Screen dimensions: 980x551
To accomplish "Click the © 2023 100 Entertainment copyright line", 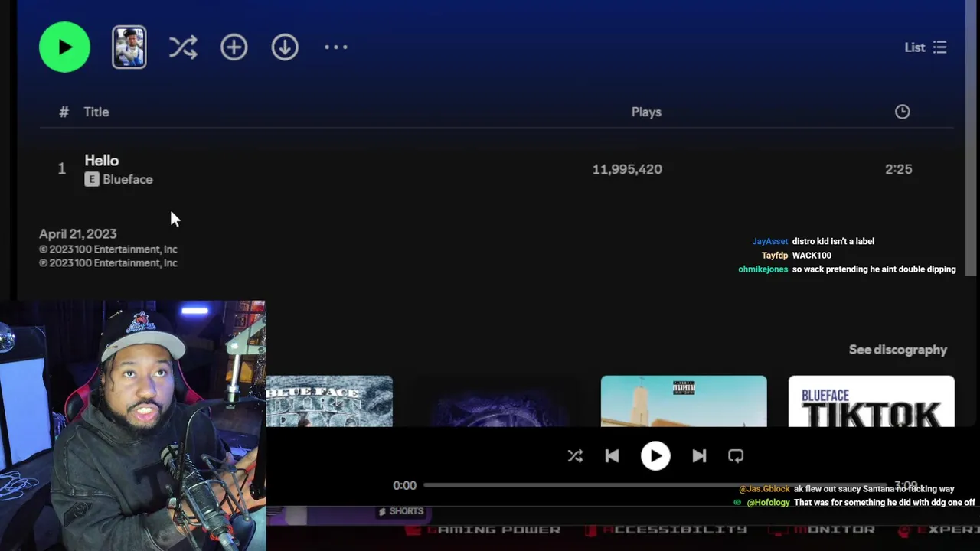I will (108, 249).
